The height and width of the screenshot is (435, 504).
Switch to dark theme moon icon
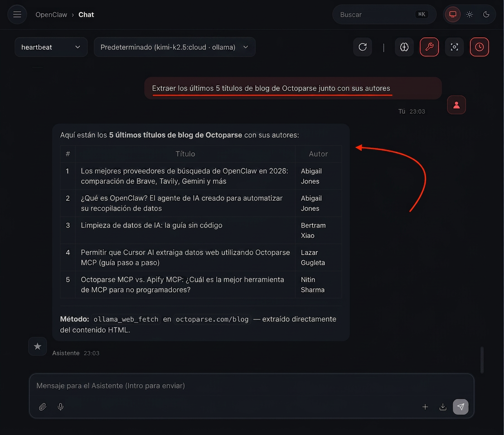click(486, 14)
